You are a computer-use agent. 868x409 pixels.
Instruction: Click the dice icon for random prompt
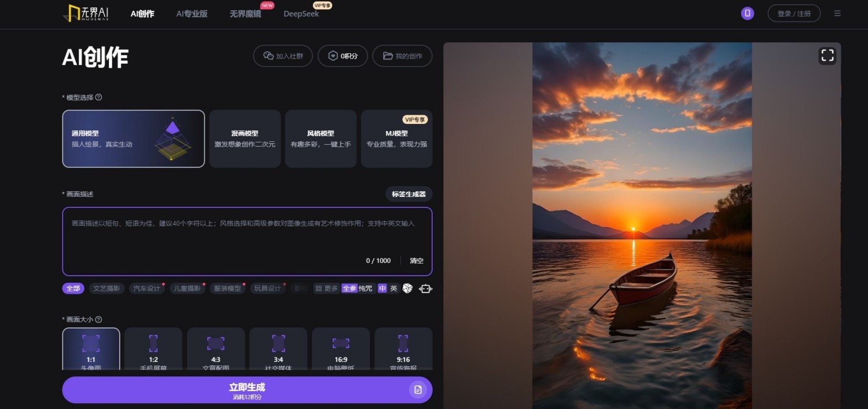tap(407, 288)
